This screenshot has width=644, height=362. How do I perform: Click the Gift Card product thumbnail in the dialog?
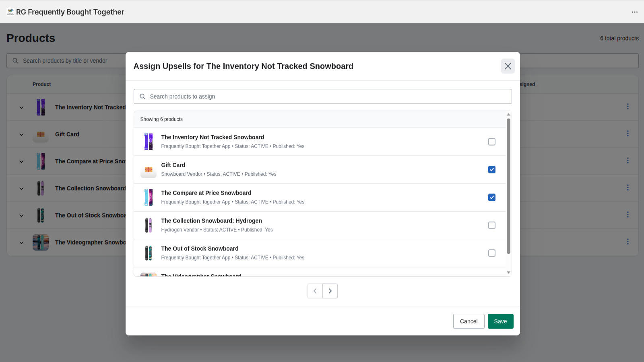(149, 169)
